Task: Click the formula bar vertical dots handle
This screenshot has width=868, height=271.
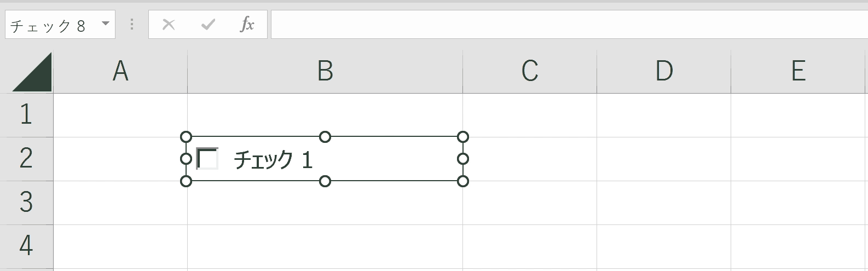Action: 132,24
